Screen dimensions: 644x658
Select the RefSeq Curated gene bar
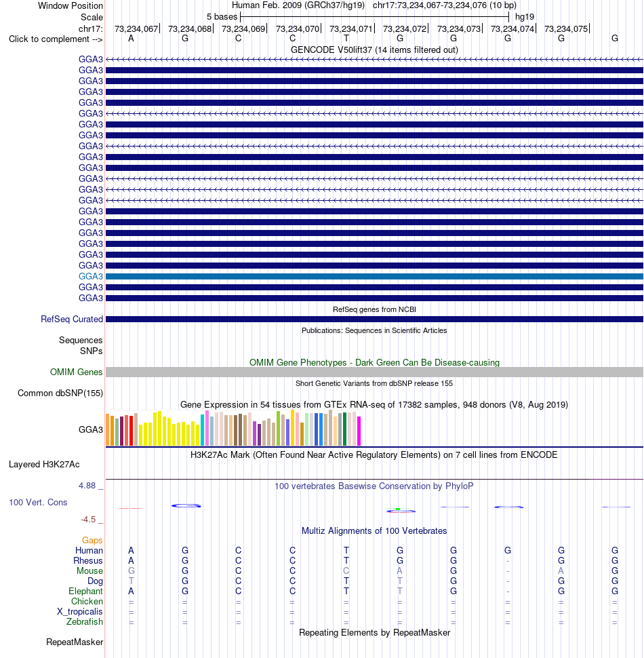coord(374,320)
